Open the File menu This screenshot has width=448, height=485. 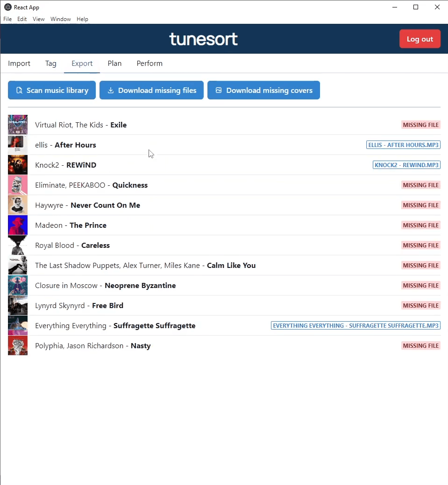tap(7, 19)
